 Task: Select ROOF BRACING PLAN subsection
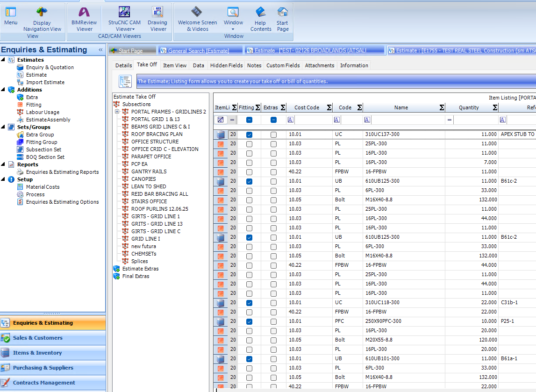(x=157, y=134)
